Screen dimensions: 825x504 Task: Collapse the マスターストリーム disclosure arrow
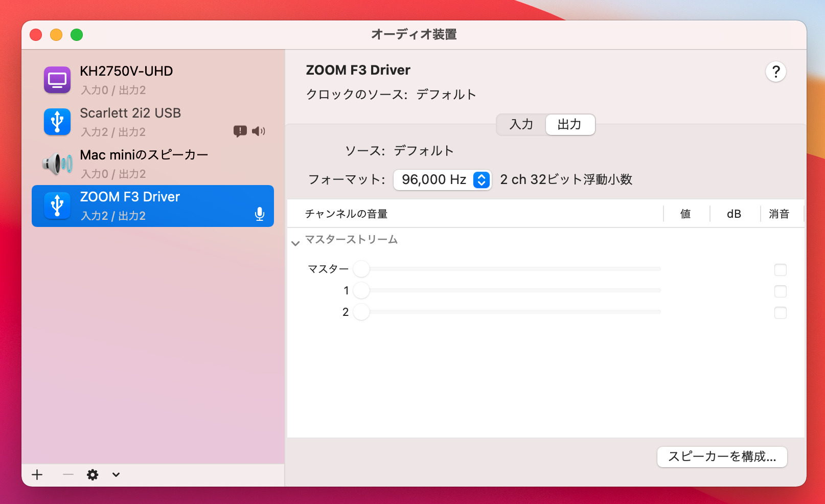295,243
